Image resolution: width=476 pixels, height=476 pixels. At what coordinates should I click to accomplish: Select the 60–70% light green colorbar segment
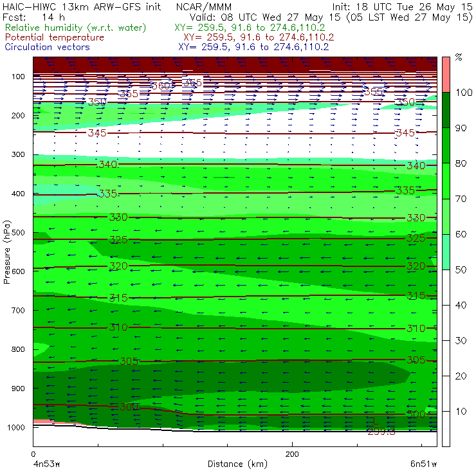446,216
